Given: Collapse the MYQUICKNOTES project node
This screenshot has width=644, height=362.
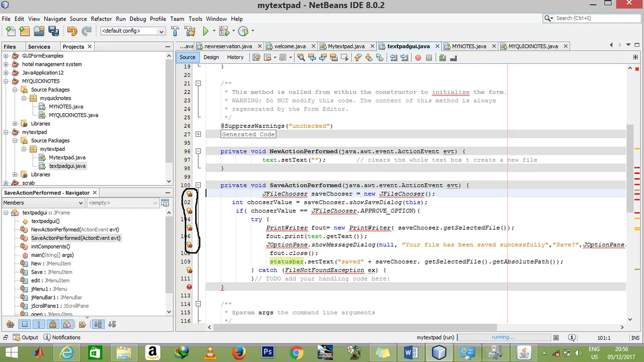Looking at the screenshot, I should [x=6, y=81].
